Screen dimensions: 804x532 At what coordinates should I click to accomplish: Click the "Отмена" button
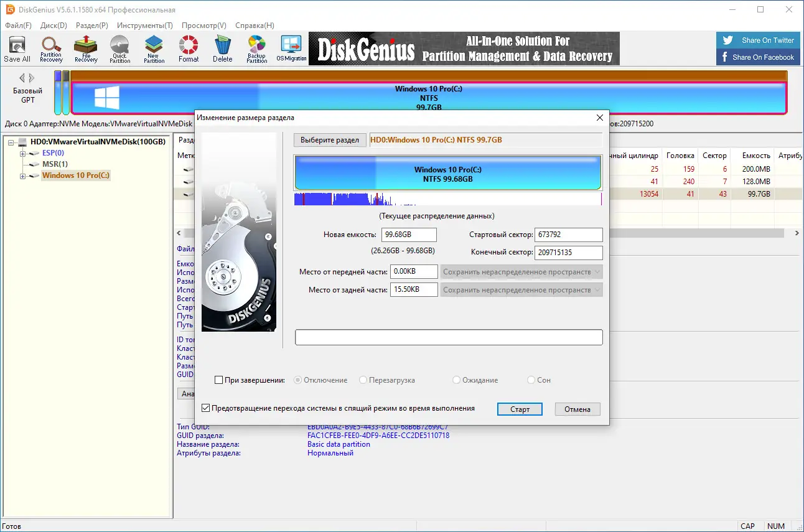[x=577, y=409]
